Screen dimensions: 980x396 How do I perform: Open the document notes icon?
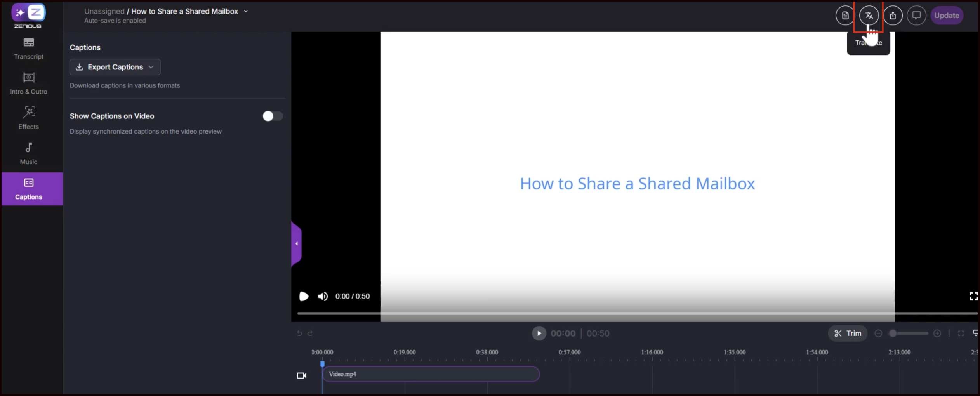click(845, 16)
